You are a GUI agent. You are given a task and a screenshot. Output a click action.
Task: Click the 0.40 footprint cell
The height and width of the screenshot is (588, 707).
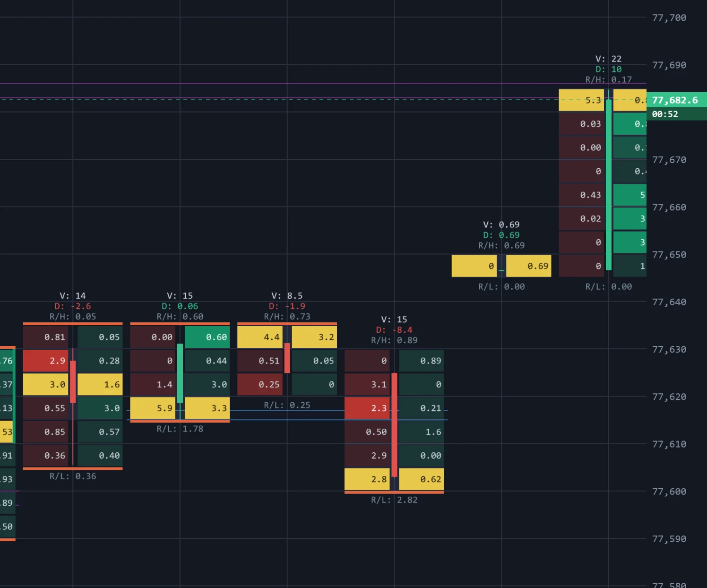(x=100, y=455)
